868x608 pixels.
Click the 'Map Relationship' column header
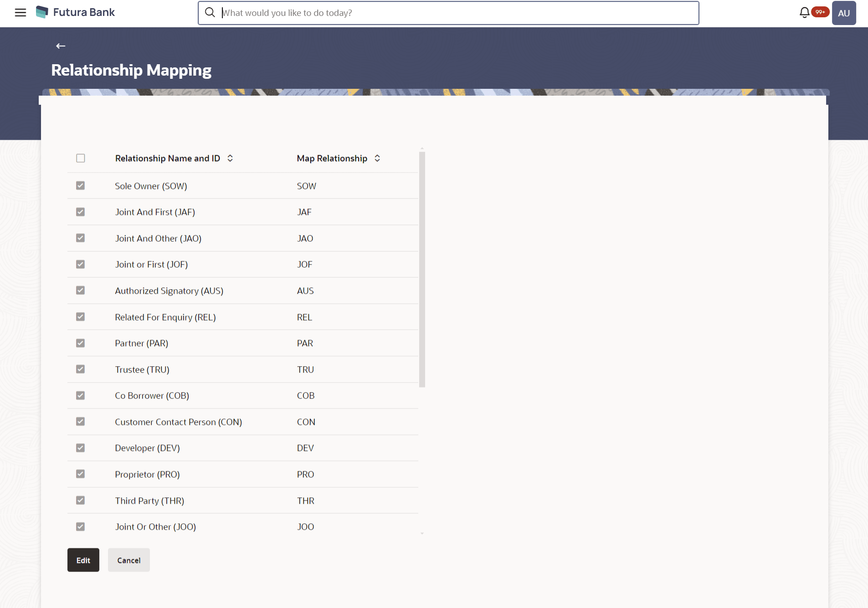coord(332,158)
